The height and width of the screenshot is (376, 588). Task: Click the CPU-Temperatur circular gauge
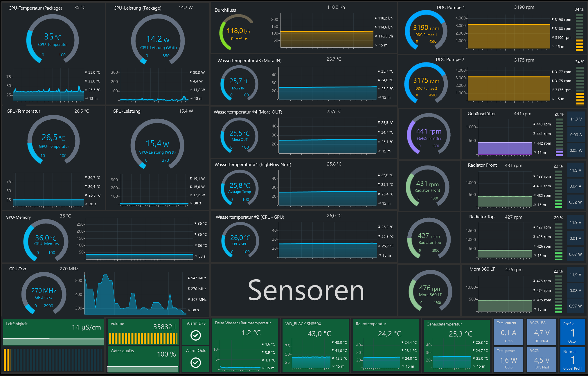[53, 39]
